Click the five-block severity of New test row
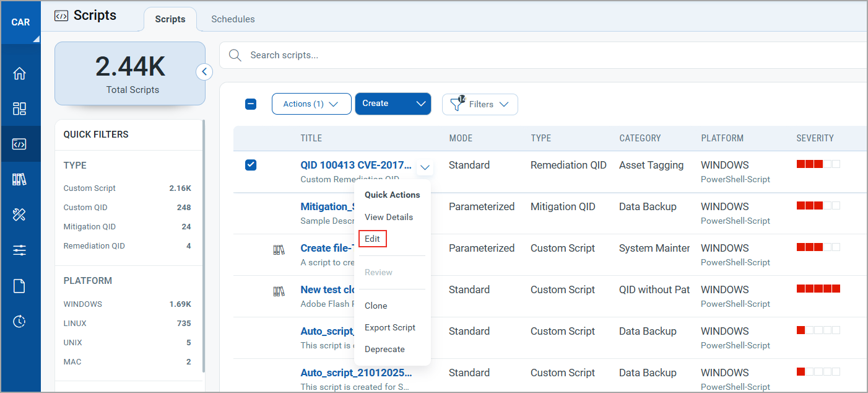Screen dimensions: 868x393 click(818, 289)
